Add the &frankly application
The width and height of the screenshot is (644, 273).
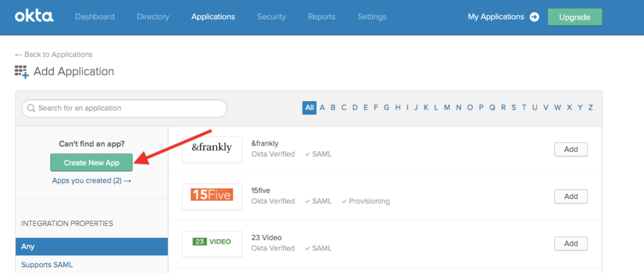(x=571, y=149)
